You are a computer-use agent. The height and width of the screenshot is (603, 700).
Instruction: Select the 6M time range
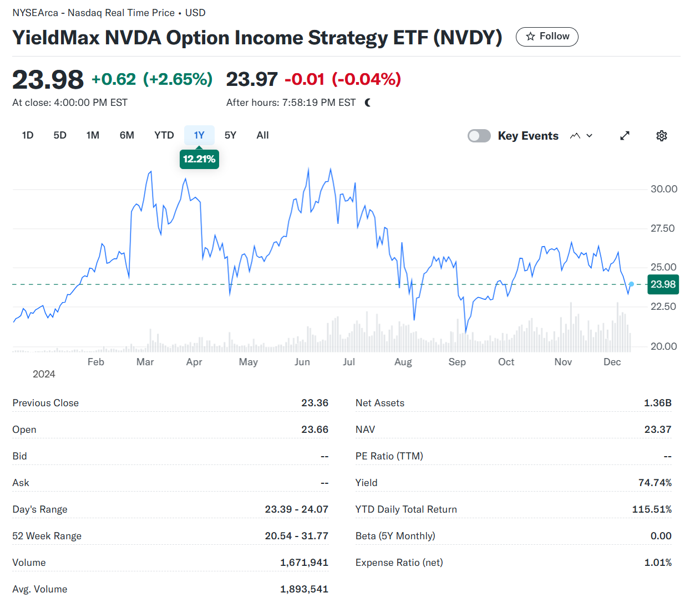coord(127,135)
